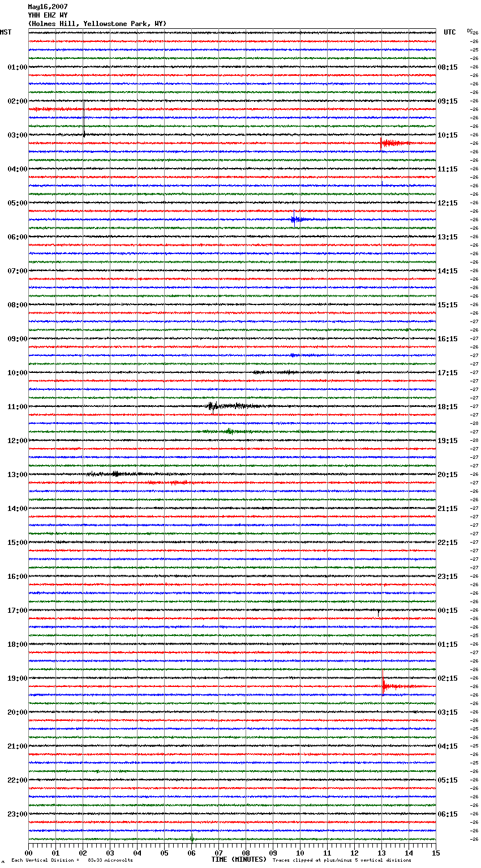Click the 13 minute tick label
The height and width of the screenshot is (868, 481).
[381, 853]
